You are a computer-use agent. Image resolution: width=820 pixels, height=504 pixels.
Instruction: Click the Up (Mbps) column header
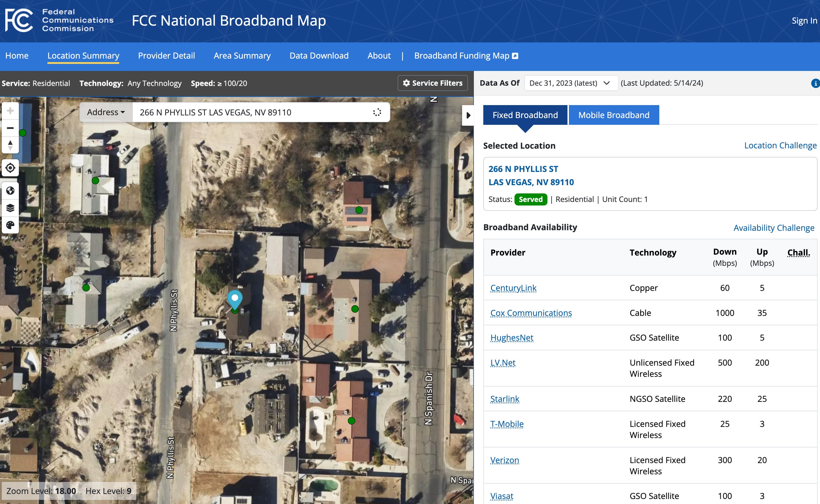coord(762,257)
